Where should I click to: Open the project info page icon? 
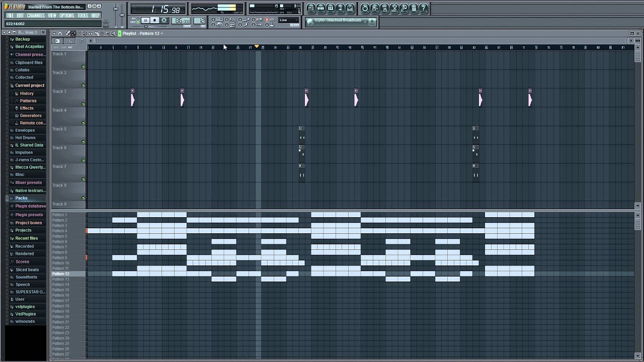(414, 8)
